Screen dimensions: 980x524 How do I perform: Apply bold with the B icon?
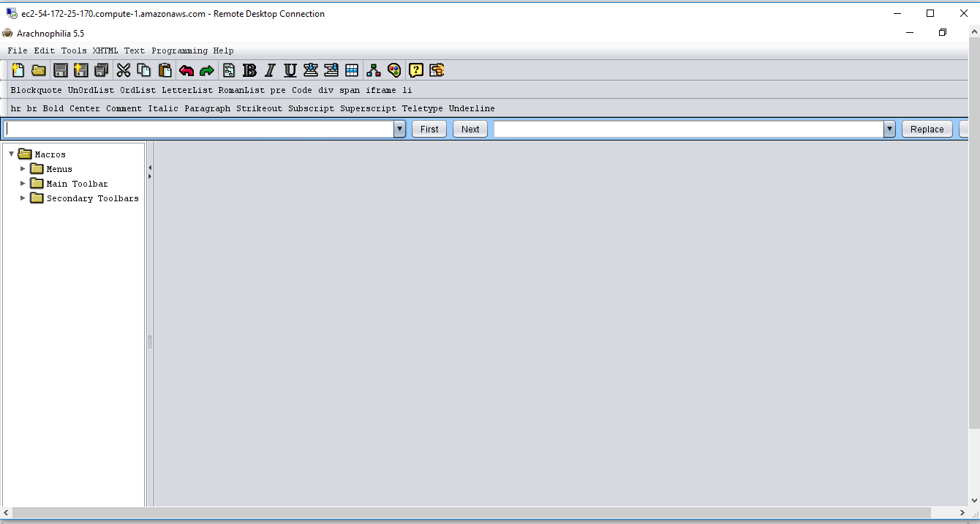[249, 70]
